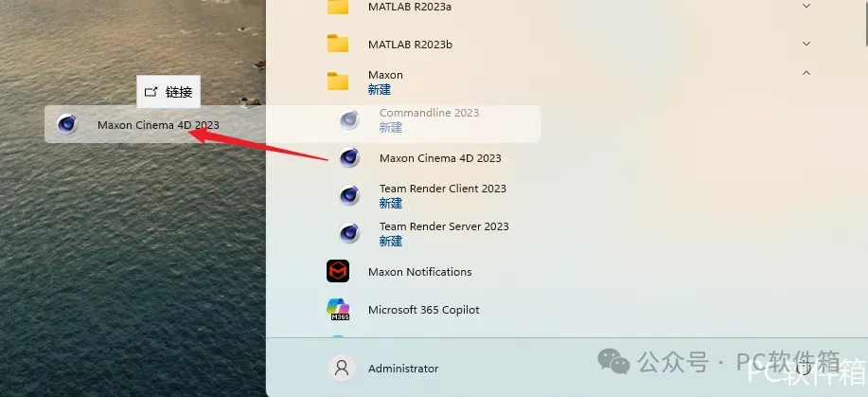868x397 pixels.
Task: Open the Commandline 2023 icon
Action: tap(349, 119)
